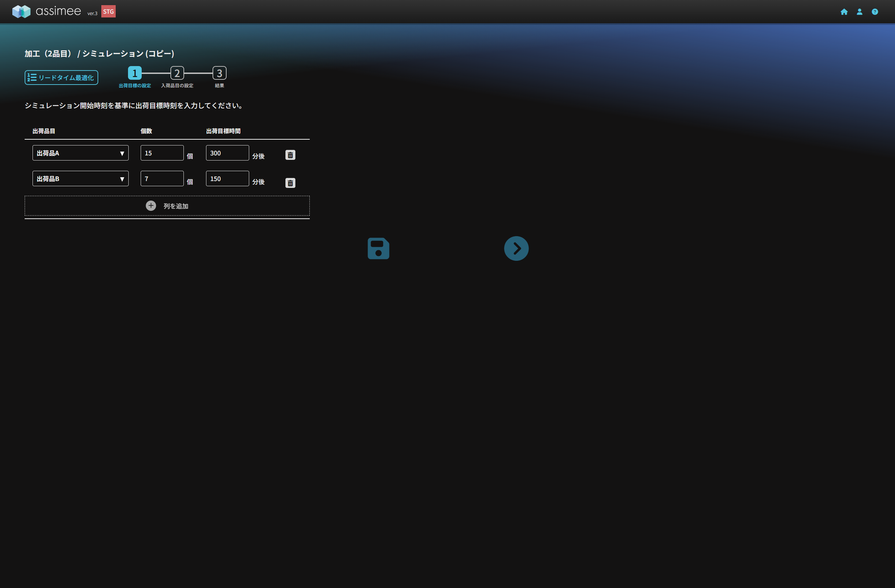This screenshot has height=588, width=895.
Task: Click the 出荷目標時間 column header
Action: [223, 131]
